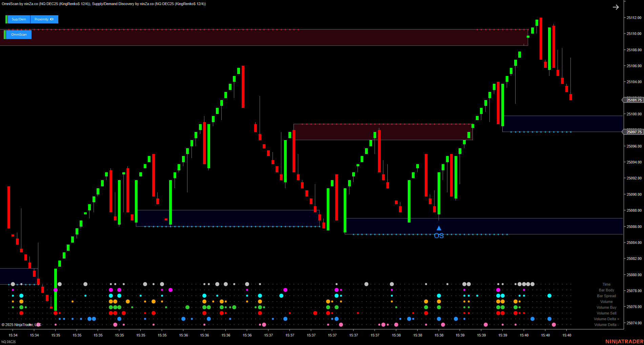
Task: Click the jump-to-latest-bar arrow icon
Action: pyautogui.click(x=616, y=7)
